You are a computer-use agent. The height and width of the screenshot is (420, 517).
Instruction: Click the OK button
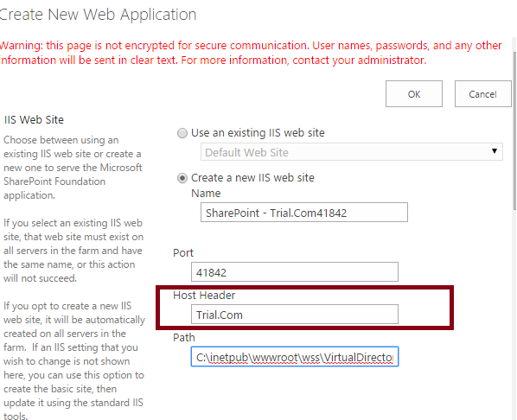414,94
